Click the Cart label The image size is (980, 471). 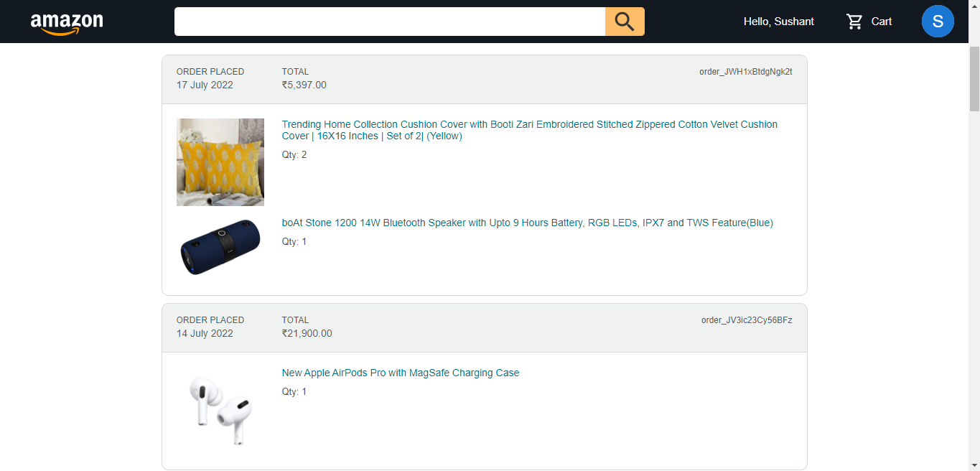tap(882, 22)
